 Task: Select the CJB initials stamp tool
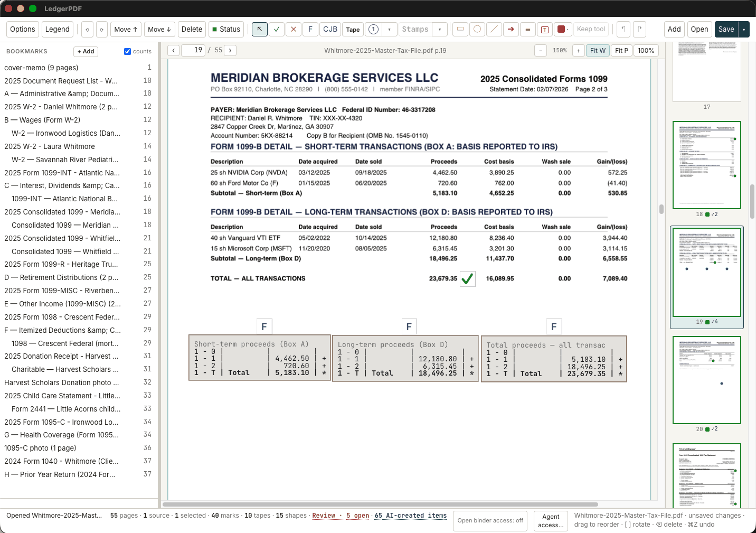(330, 29)
